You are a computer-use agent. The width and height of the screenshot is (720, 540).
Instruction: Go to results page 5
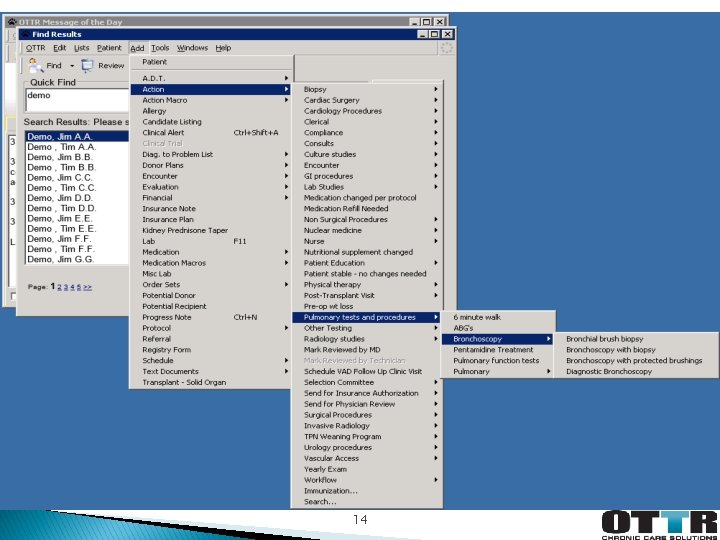coord(79,287)
